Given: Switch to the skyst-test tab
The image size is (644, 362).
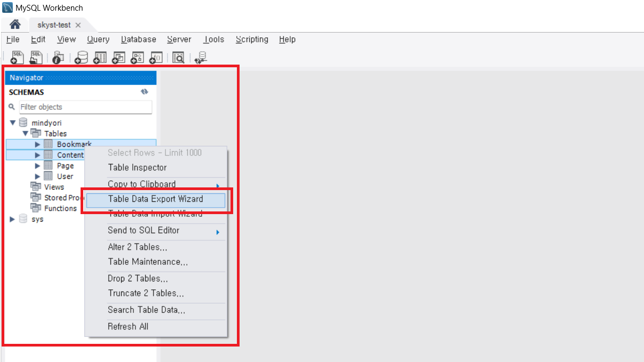Looking at the screenshot, I should tap(54, 25).
